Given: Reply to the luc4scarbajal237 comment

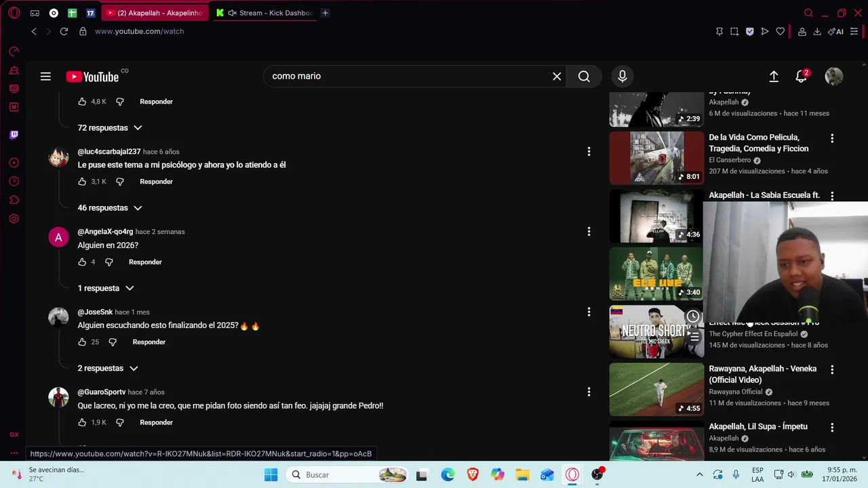Looking at the screenshot, I should click(x=156, y=182).
